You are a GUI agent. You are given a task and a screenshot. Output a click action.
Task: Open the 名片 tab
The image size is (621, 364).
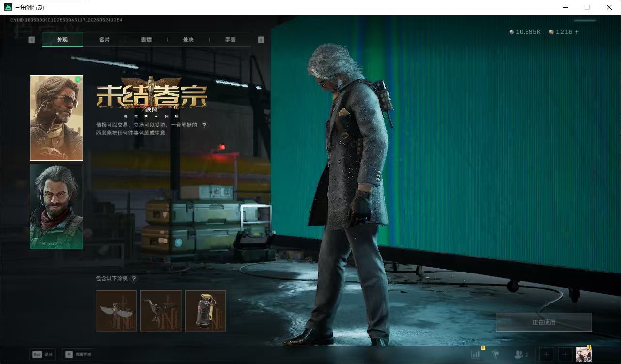click(104, 40)
